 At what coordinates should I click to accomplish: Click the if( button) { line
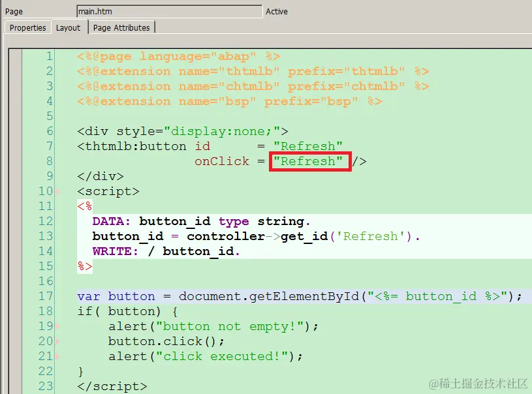pos(127,311)
